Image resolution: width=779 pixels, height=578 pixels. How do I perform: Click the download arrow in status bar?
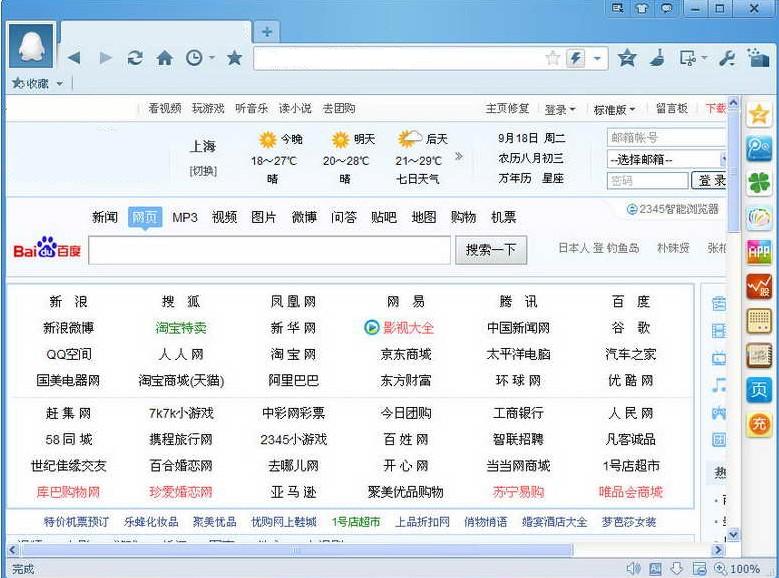[x=677, y=568]
